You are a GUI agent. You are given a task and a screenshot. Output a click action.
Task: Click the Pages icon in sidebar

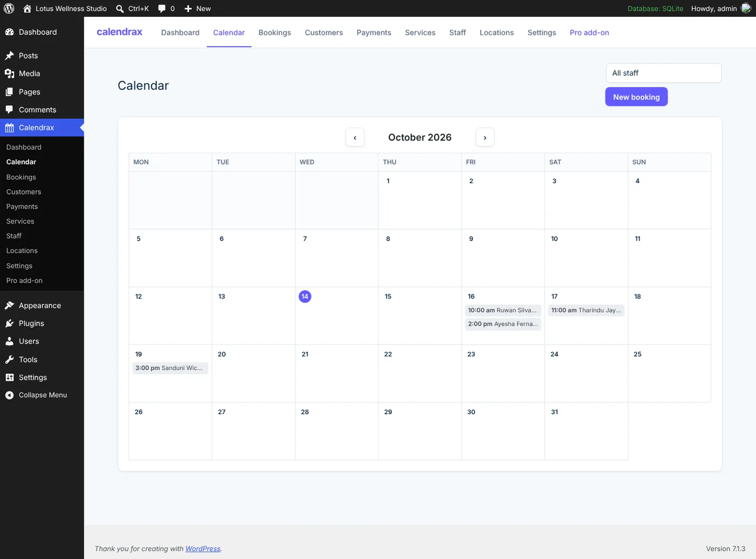pyautogui.click(x=10, y=92)
